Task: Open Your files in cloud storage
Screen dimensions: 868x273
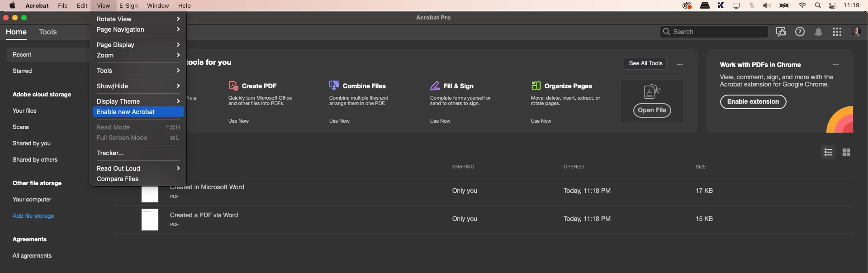Action: pos(24,111)
